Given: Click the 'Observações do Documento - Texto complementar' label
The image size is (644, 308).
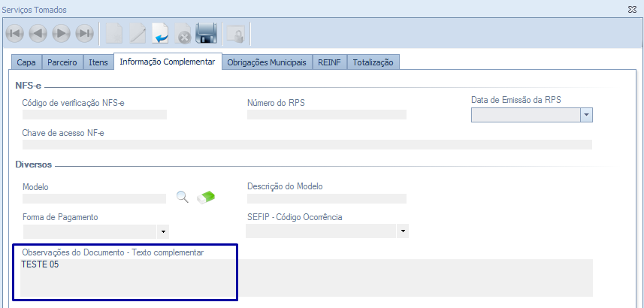Looking at the screenshot, I should (113, 252).
